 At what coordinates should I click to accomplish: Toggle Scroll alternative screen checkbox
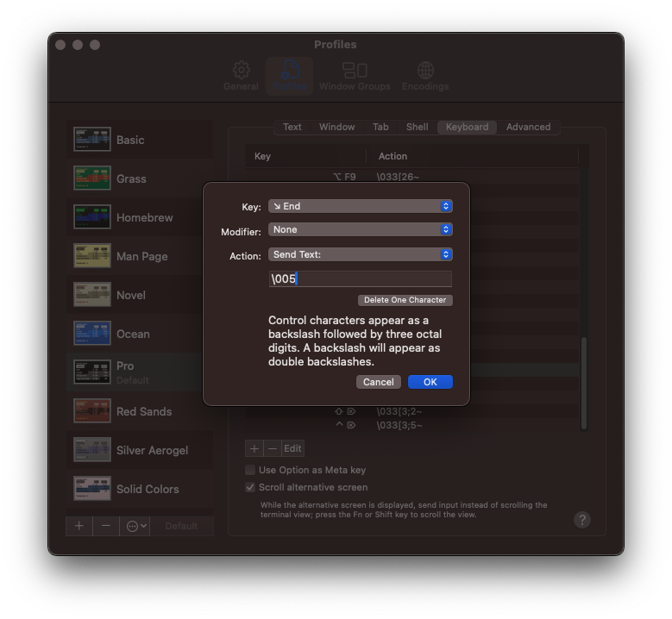(250, 487)
